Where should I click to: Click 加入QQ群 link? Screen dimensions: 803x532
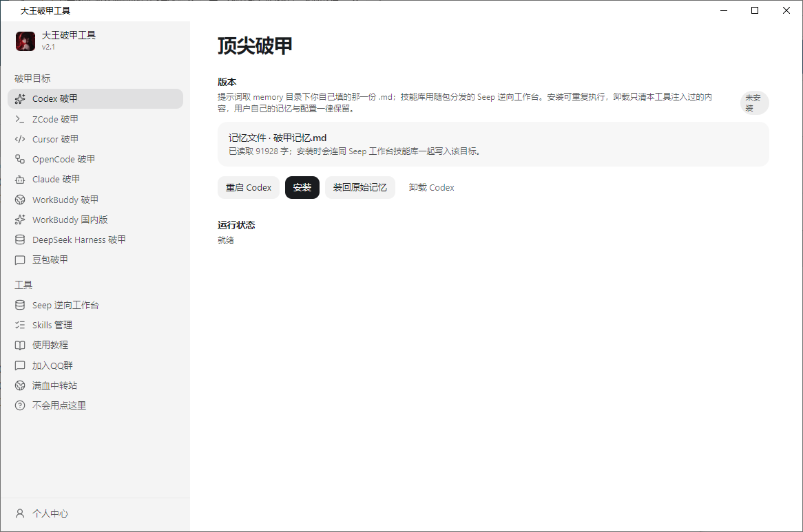coord(95,365)
